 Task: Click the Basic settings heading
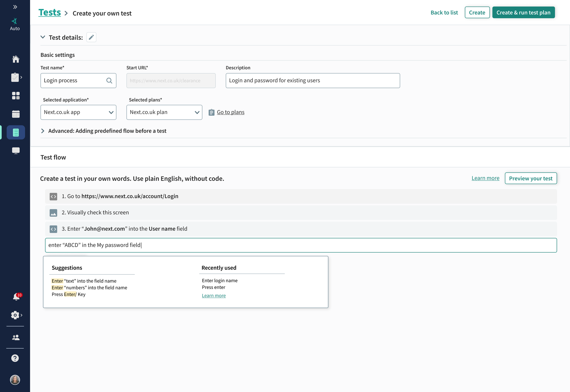click(x=57, y=55)
